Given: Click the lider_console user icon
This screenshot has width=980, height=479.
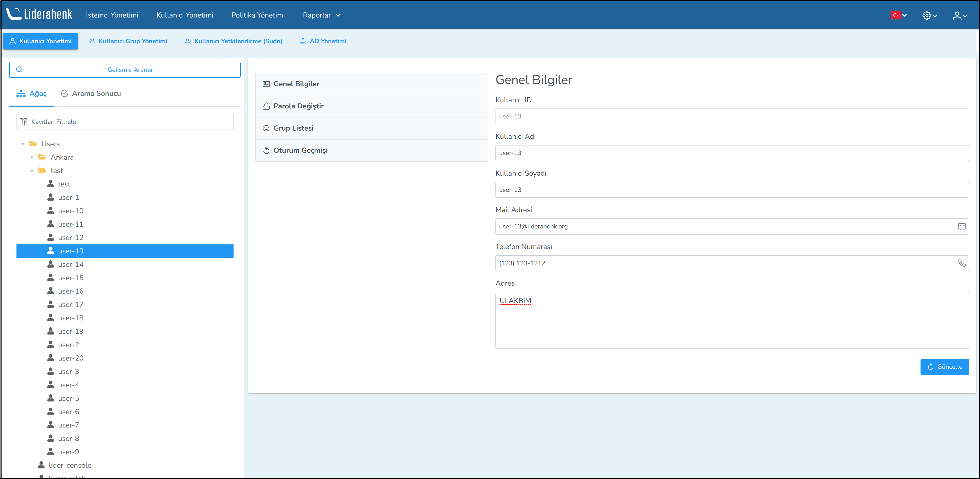Looking at the screenshot, I should click(41, 465).
